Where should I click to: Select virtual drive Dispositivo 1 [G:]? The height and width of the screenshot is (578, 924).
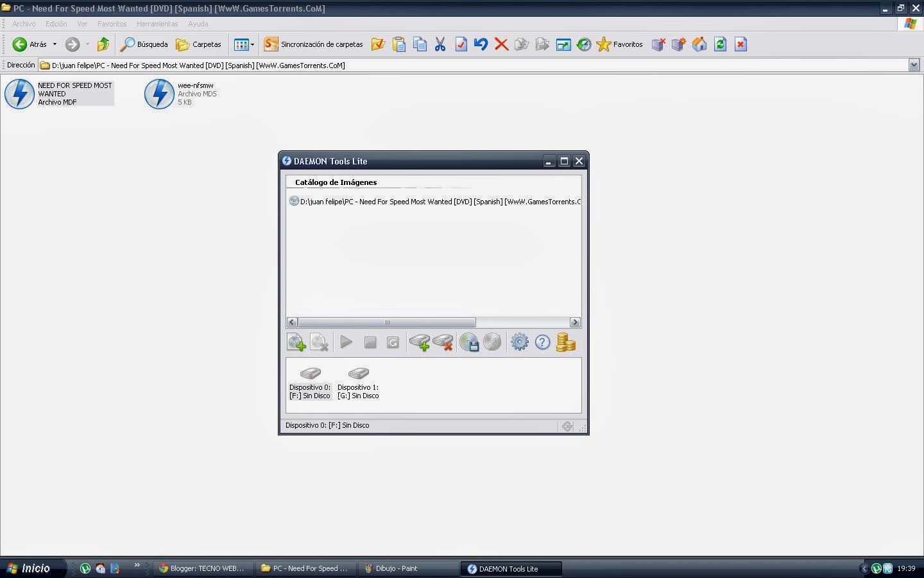tap(358, 383)
